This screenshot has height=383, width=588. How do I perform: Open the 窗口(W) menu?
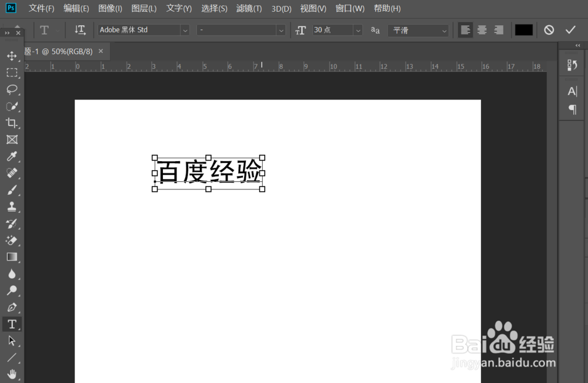click(350, 8)
